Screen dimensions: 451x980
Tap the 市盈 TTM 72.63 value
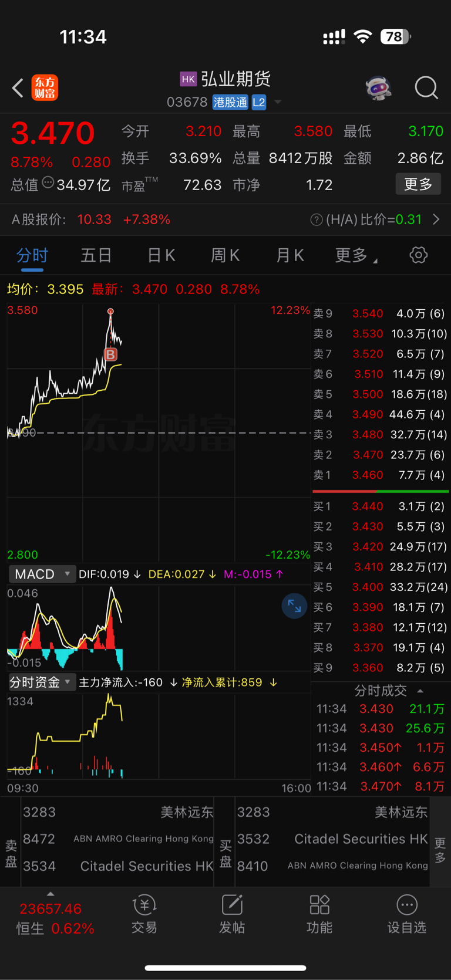pyautogui.click(x=202, y=185)
